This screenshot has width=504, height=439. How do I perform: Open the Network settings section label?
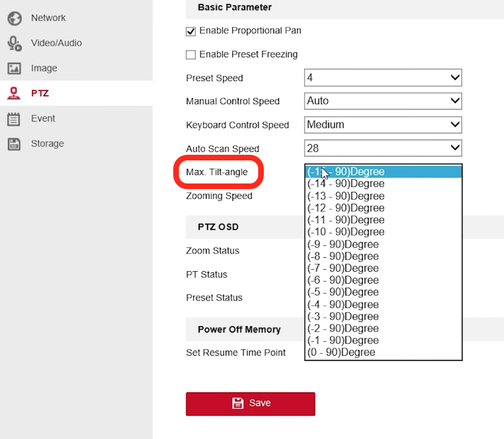(x=48, y=18)
